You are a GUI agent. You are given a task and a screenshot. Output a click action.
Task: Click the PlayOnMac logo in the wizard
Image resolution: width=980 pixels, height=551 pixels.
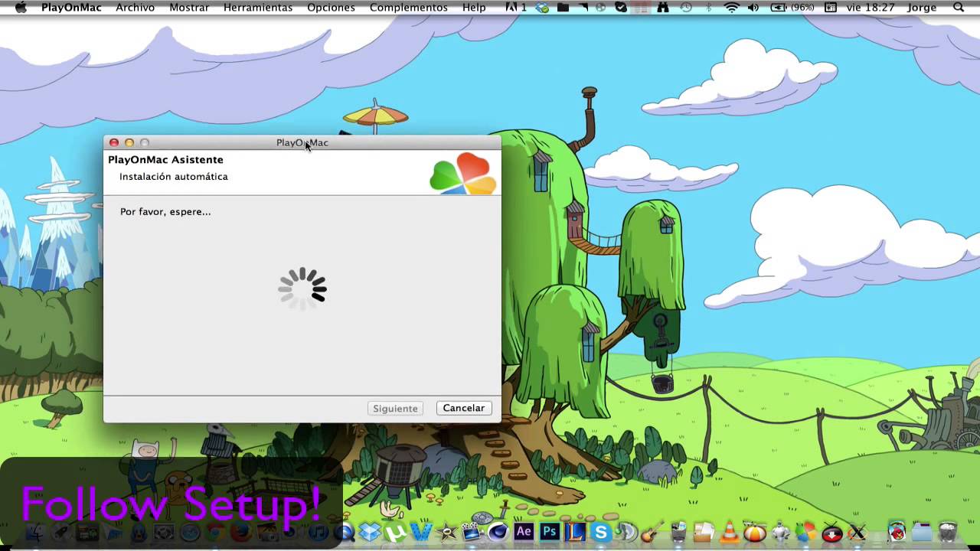coord(463,174)
